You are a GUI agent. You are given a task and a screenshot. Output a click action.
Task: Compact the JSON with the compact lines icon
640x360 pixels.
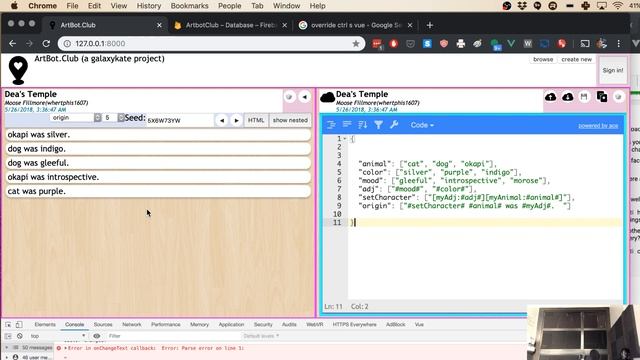tap(347, 125)
